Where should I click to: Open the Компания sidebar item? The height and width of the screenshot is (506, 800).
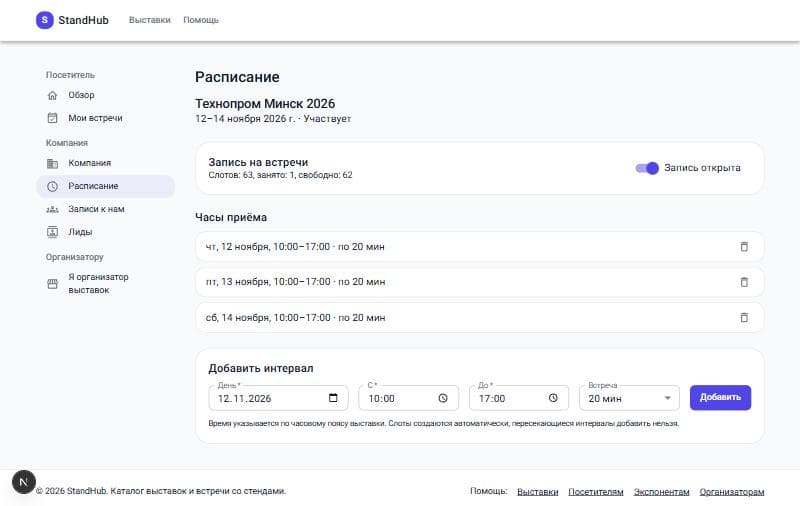pyautogui.click(x=106, y=163)
